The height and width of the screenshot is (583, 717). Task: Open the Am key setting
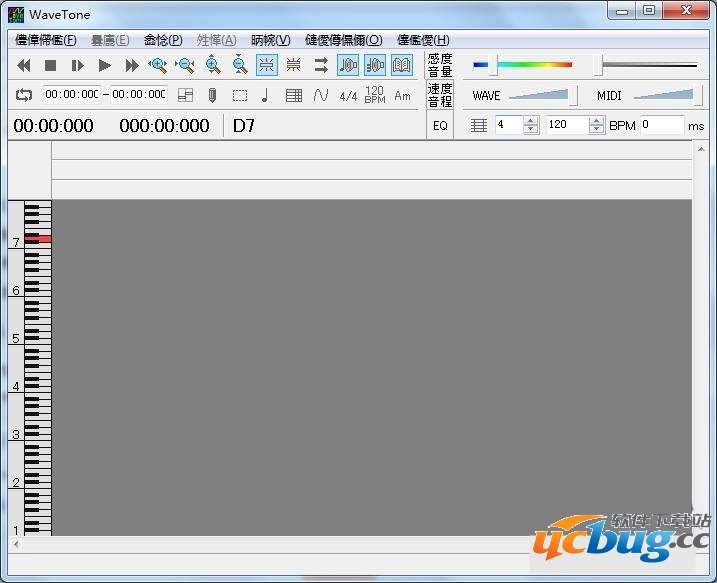[x=402, y=96]
